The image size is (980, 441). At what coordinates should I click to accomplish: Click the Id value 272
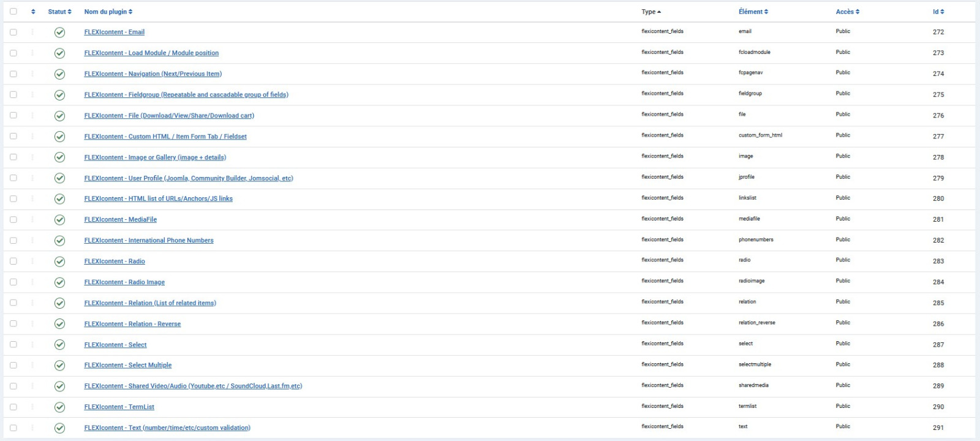click(938, 32)
